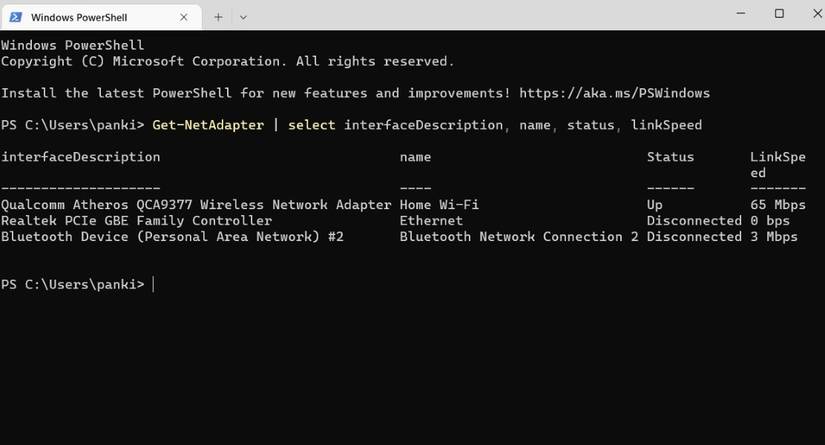825x445 pixels.
Task: Click the Status column header
Action: (x=670, y=157)
